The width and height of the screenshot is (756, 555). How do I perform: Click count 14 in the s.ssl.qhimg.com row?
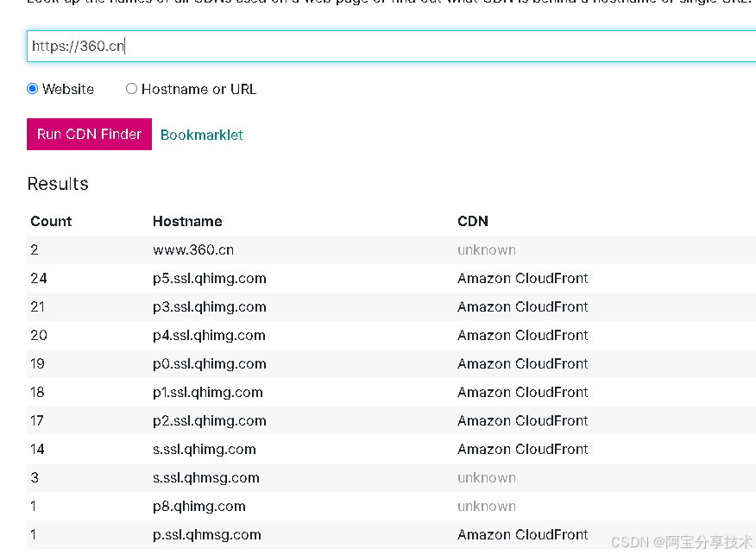pyautogui.click(x=38, y=449)
